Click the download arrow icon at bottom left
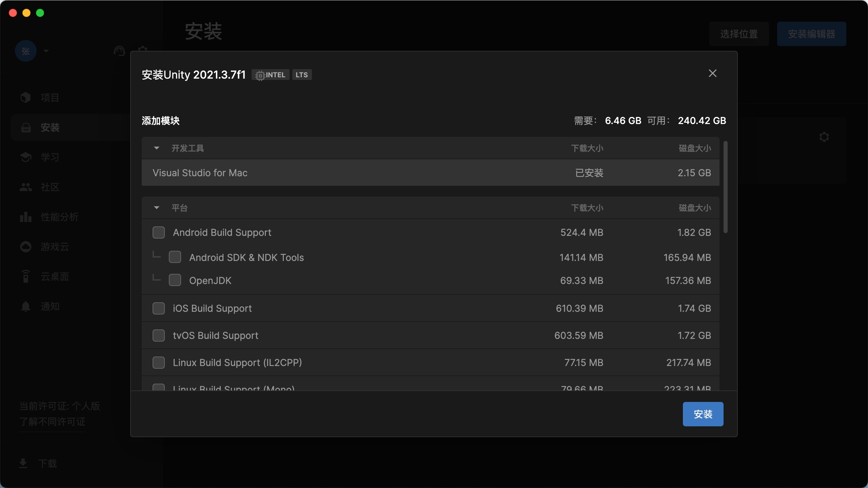The image size is (868, 488). (x=23, y=463)
